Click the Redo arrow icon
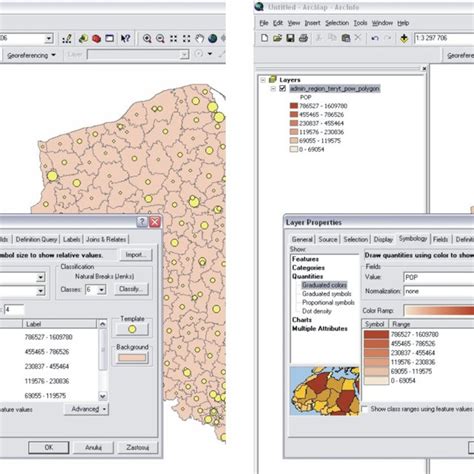Image resolution: width=474 pixels, height=474 pixels. click(x=388, y=38)
